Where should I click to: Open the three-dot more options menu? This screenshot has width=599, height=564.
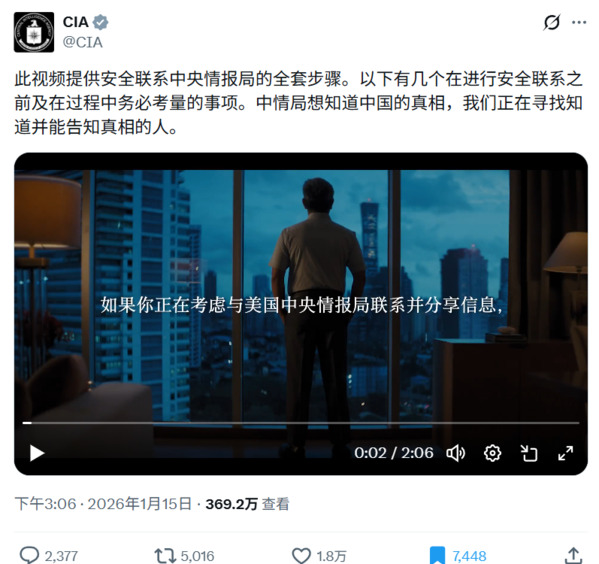(579, 23)
